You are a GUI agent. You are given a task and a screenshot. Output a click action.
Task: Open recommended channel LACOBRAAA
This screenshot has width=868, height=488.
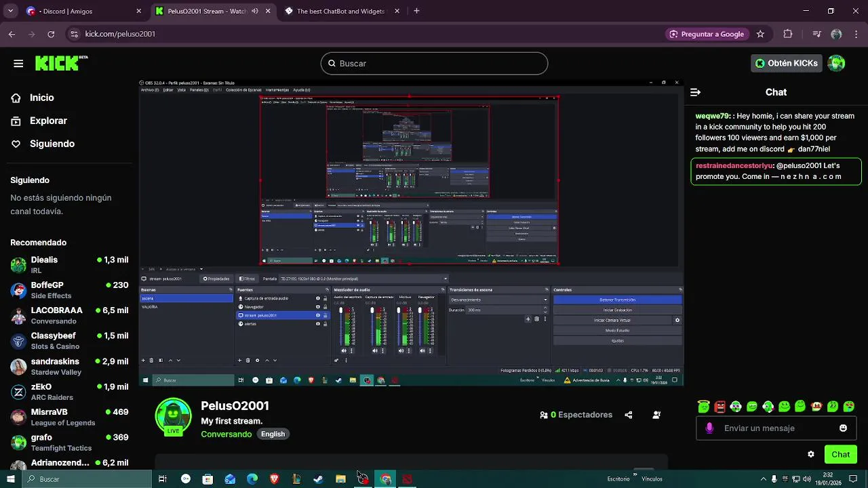[69, 315]
